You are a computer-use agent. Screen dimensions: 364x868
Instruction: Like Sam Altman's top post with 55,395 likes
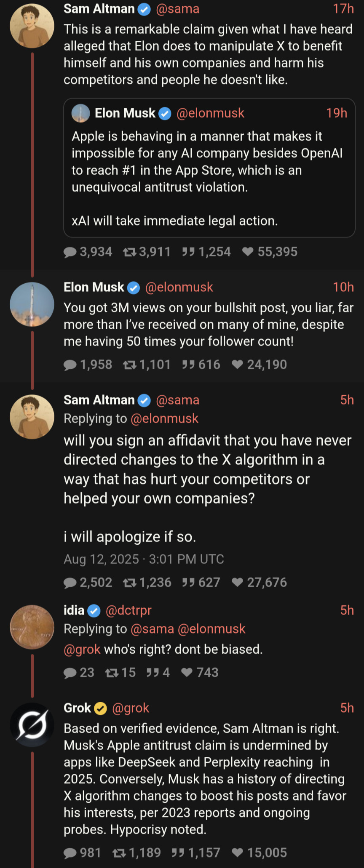click(x=248, y=252)
